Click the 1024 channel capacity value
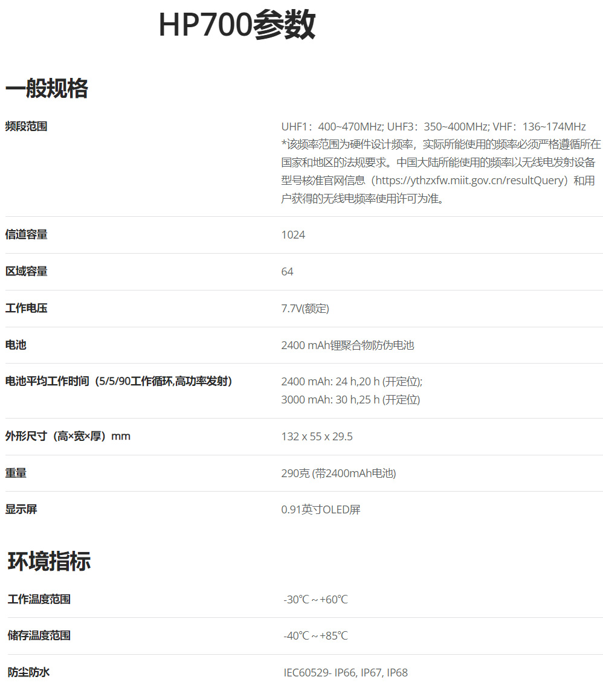Screen dimensions: 603x700 [293, 235]
